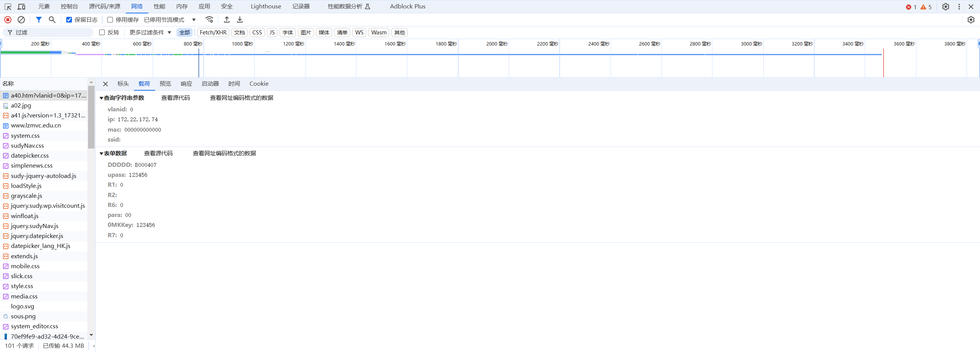The height and width of the screenshot is (352, 980).
Task: Open the 已停用节流模式 throttling dropdown
Action: point(170,20)
